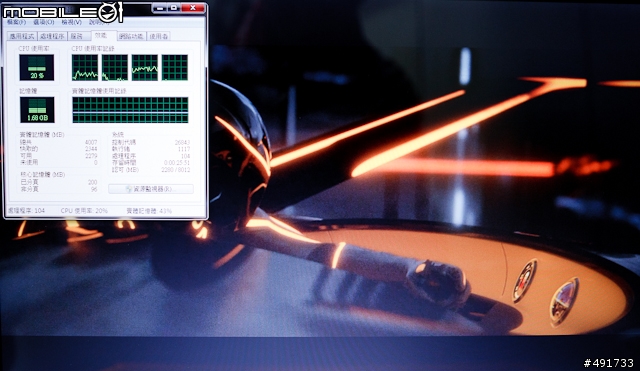Click the memory gauge showing 1.68 GB
The image size is (640, 371).
[37, 110]
